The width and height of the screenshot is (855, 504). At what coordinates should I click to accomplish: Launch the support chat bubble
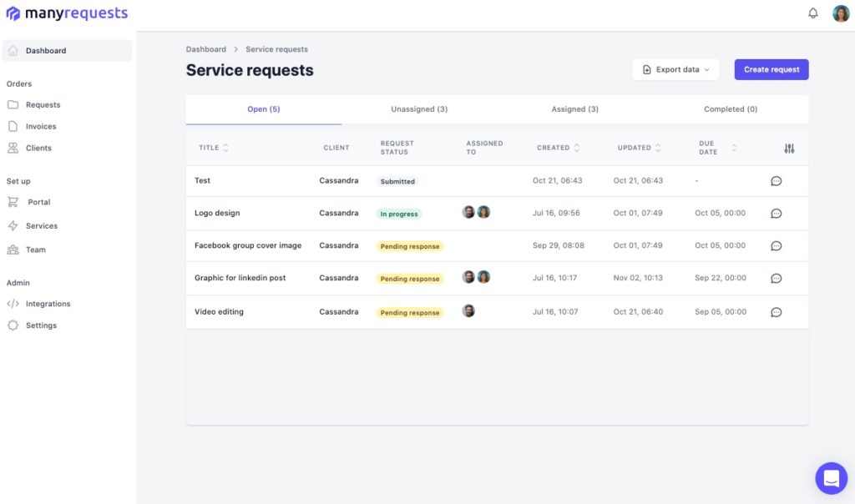tap(831, 478)
